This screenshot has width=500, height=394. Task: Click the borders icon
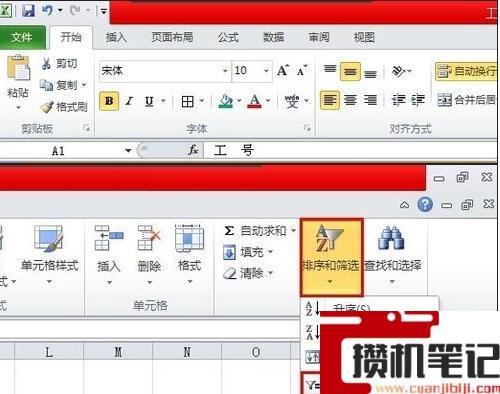coord(188,101)
